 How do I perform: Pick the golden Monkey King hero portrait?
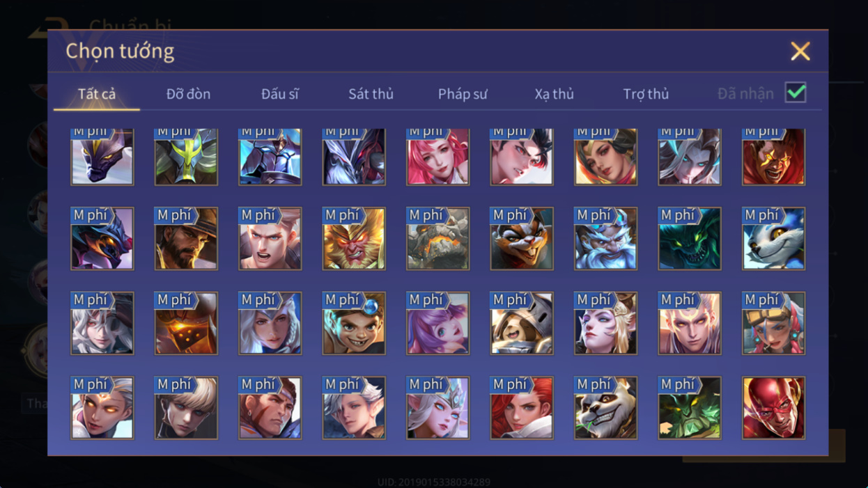[354, 239]
